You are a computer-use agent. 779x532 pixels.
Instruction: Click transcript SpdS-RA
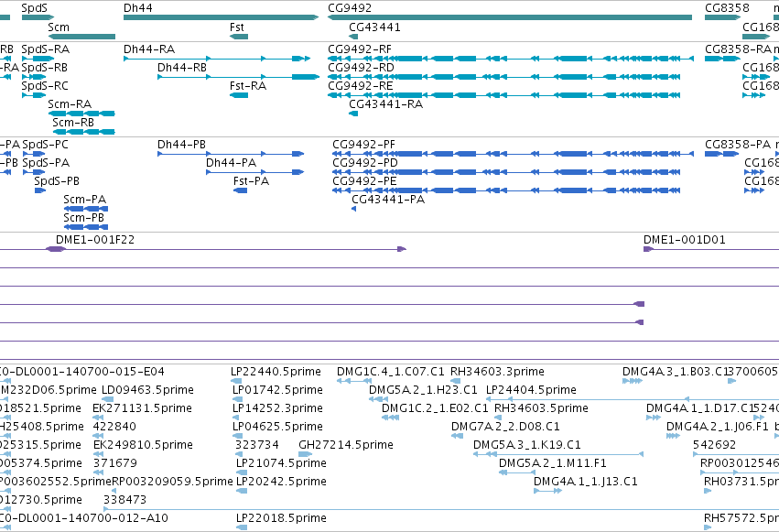point(38,59)
